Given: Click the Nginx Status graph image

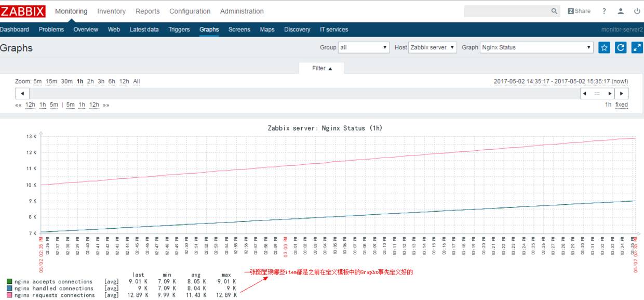Looking at the screenshot, I should click(x=322, y=211).
